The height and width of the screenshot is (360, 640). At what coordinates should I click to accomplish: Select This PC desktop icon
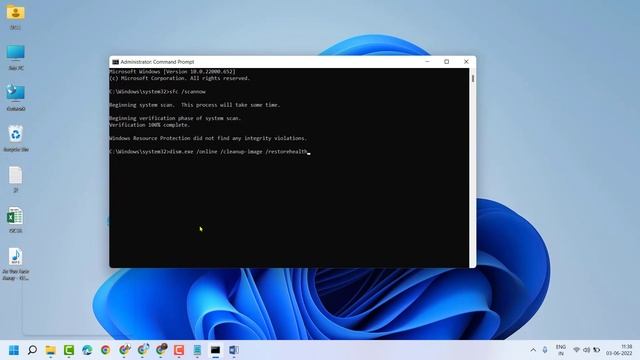pos(16,57)
